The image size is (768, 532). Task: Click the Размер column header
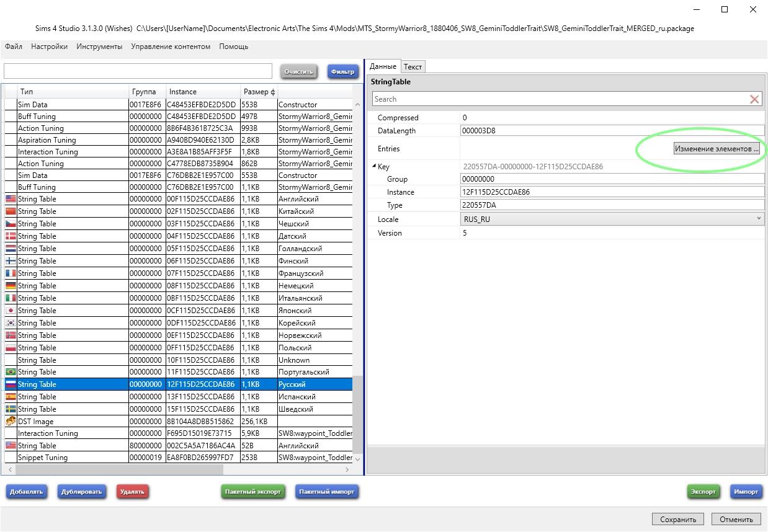(x=259, y=92)
